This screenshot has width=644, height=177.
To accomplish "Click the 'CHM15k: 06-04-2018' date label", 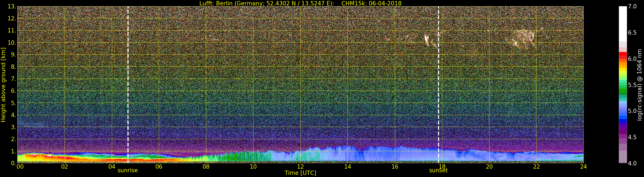I will click(x=371, y=3).
